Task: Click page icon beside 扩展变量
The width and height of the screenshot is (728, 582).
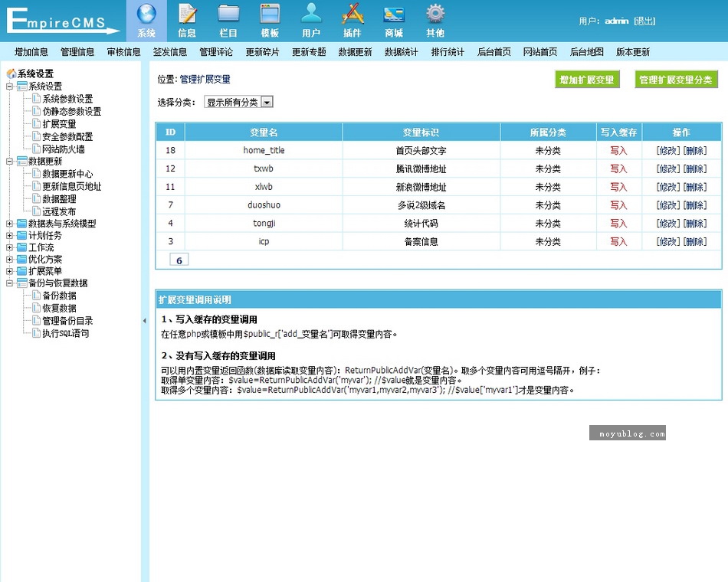Action: pyautogui.click(x=36, y=123)
